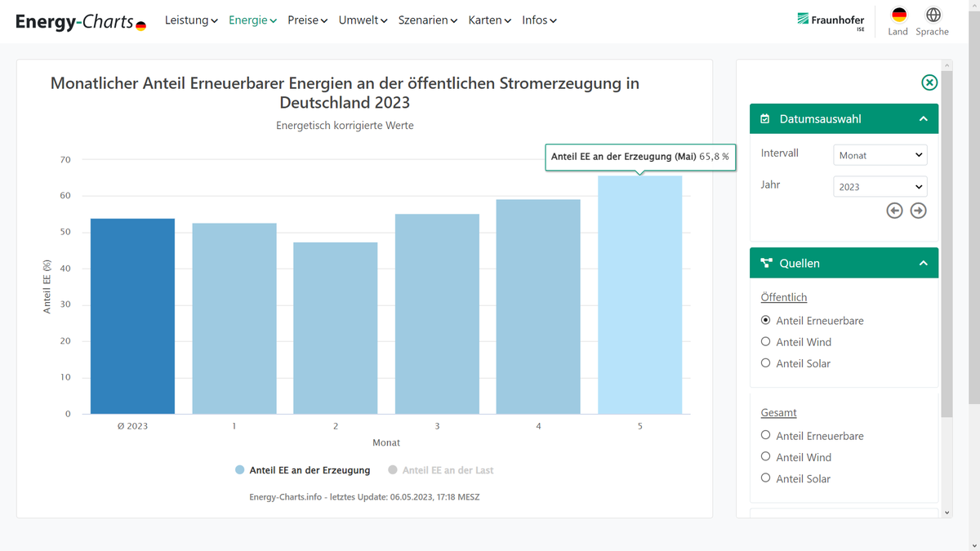
Task: Click the network icon in Quellen header
Action: 766,264
